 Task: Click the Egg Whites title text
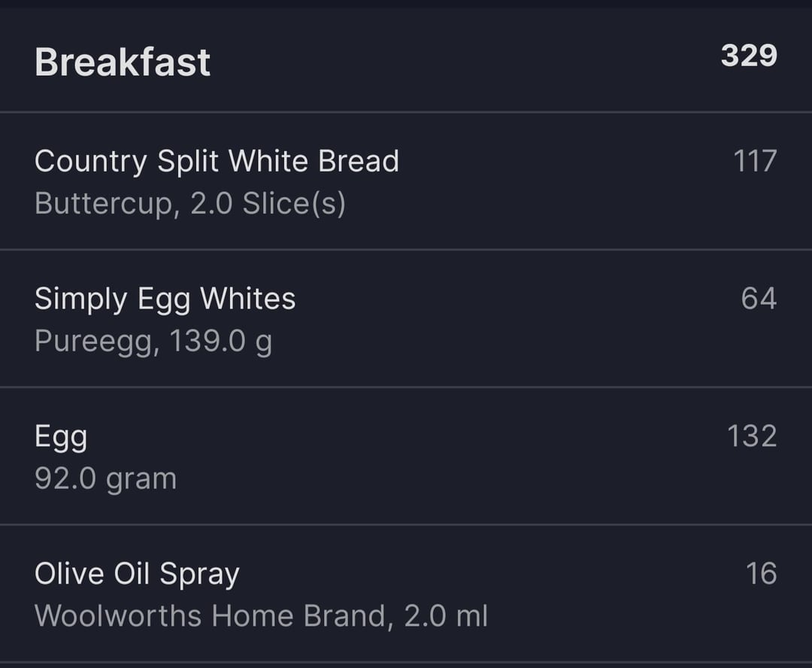217,300
